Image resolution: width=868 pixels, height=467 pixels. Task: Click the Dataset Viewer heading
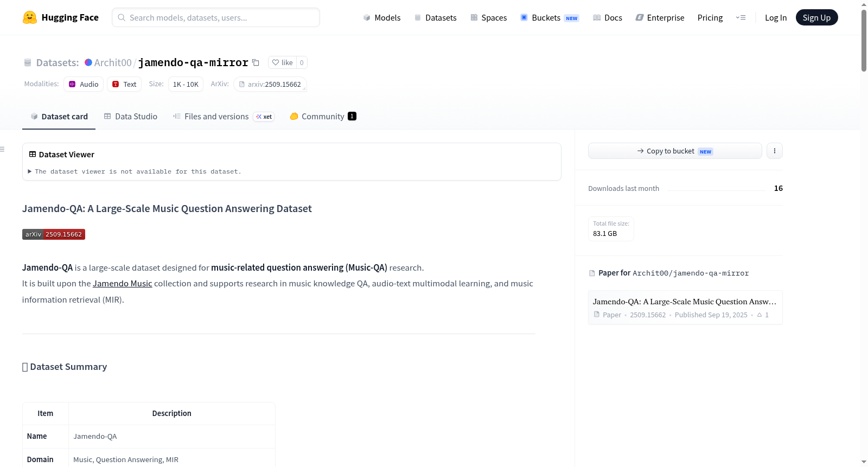point(61,155)
